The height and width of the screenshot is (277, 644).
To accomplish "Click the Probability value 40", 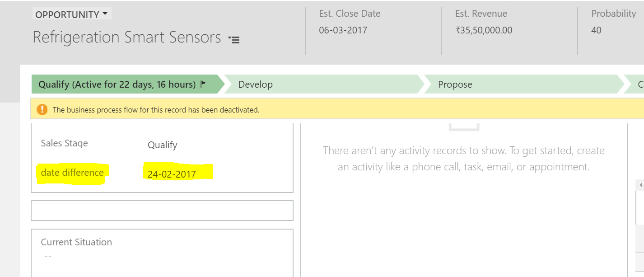I will 596,30.
